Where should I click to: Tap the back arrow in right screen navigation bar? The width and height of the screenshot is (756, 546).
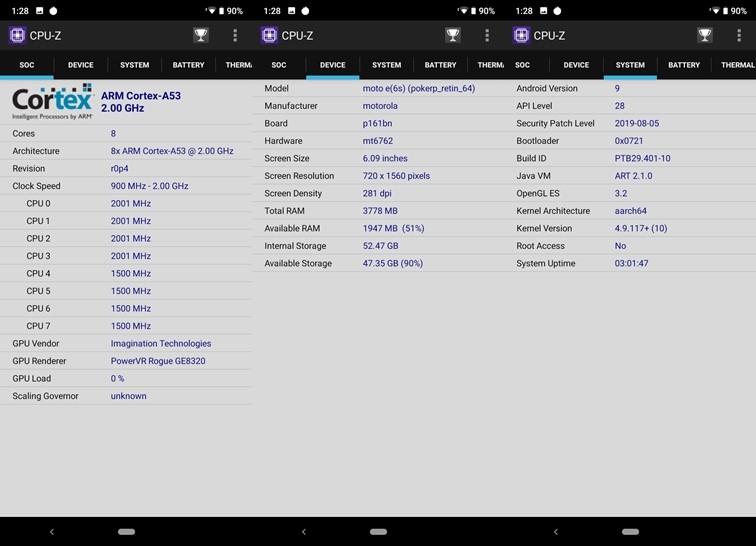pyautogui.click(x=556, y=532)
